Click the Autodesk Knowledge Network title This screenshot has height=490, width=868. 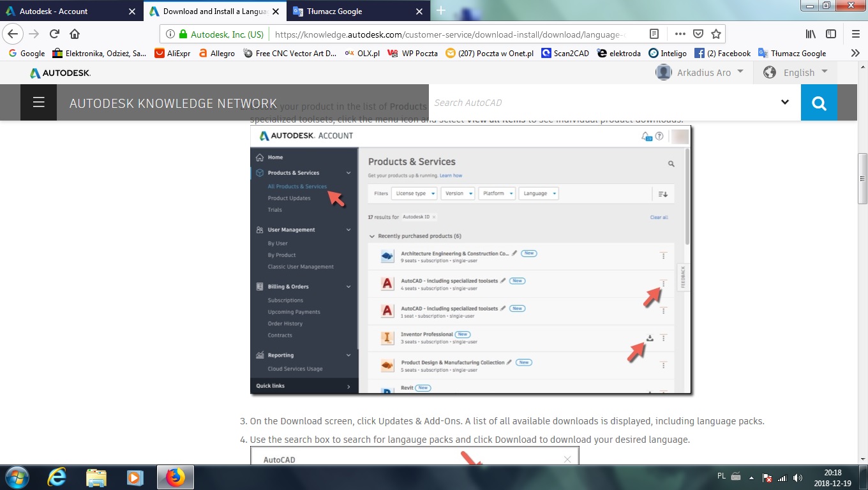click(x=173, y=103)
